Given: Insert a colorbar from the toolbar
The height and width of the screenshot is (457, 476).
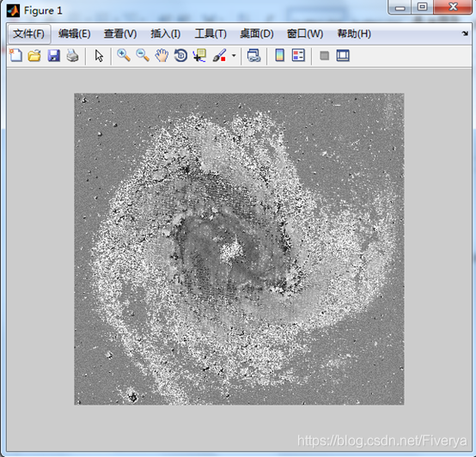Looking at the screenshot, I should tap(279, 56).
